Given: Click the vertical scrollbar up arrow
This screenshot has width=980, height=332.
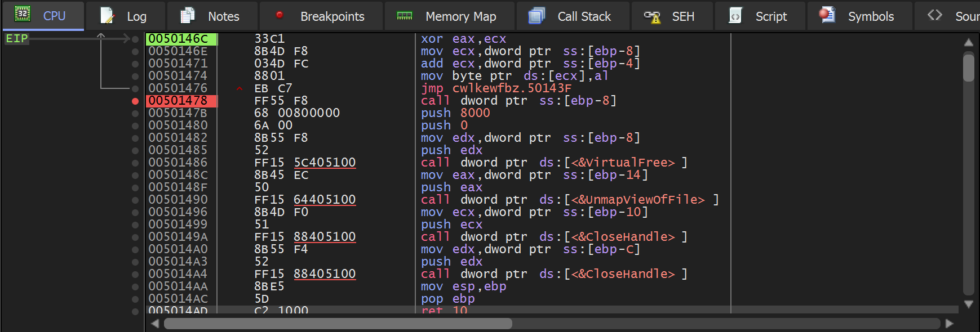Looking at the screenshot, I should coord(968,43).
